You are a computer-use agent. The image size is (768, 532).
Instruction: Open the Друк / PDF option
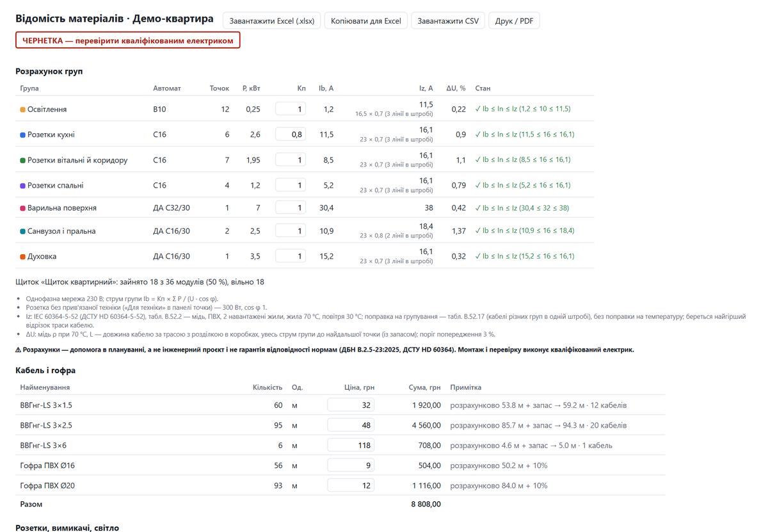[x=514, y=21]
